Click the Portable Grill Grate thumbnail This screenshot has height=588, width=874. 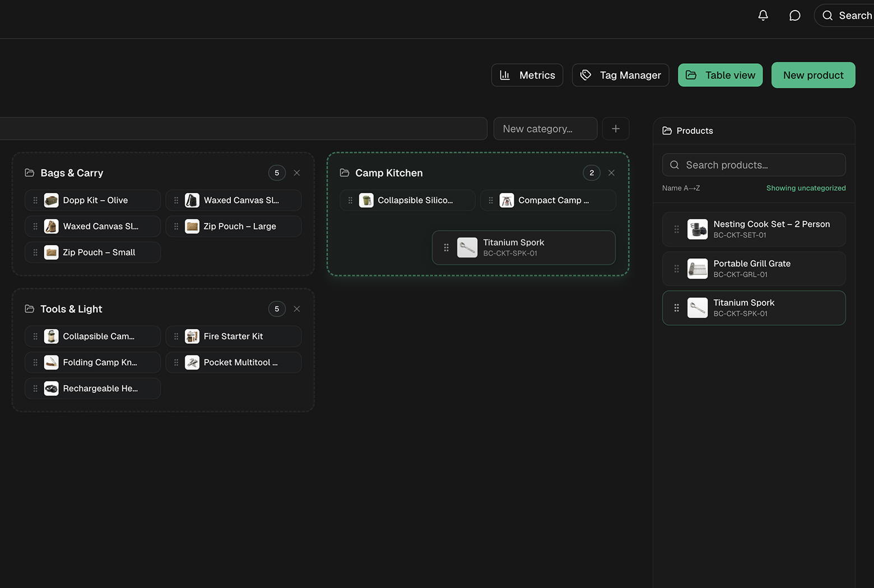(x=698, y=269)
